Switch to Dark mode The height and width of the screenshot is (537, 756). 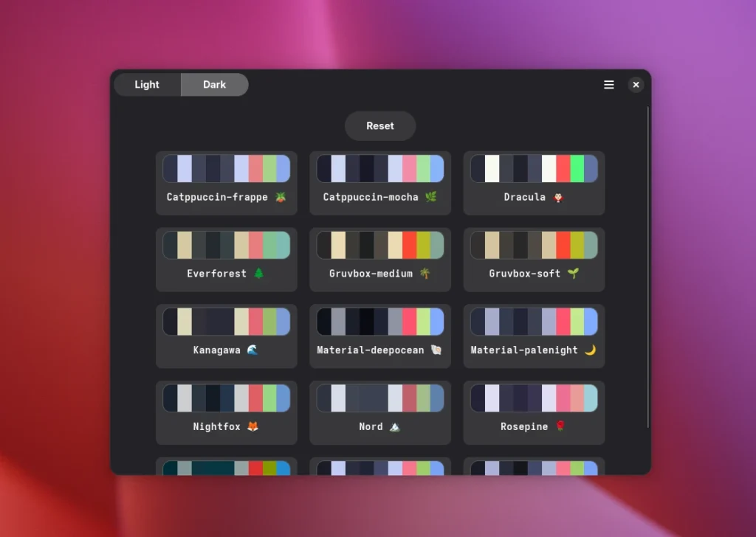coord(214,85)
